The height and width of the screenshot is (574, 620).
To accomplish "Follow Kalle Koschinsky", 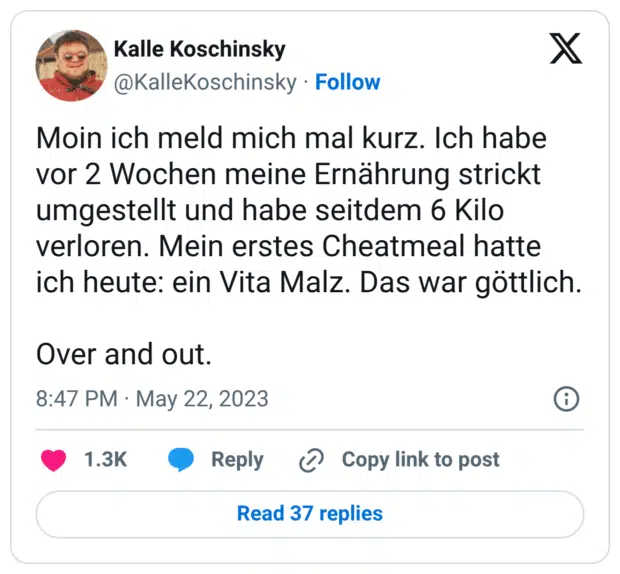I will [x=347, y=82].
